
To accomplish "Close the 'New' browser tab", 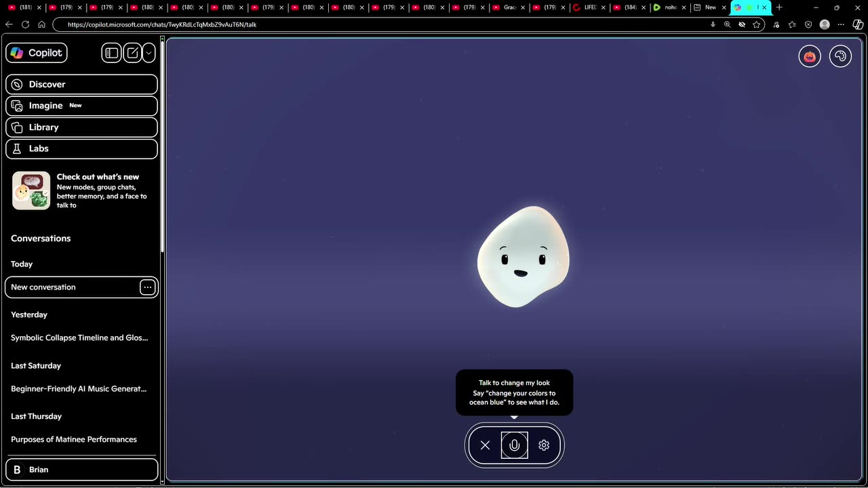I will pos(724,7).
